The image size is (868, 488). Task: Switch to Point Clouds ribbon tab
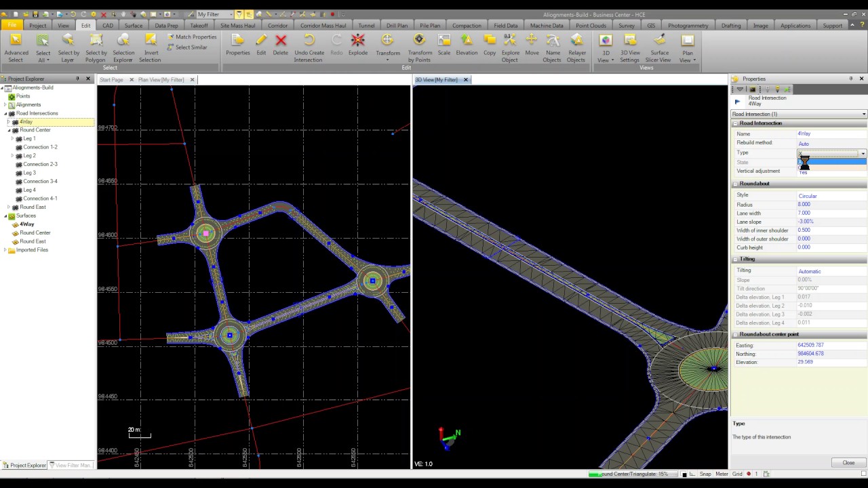pos(591,26)
